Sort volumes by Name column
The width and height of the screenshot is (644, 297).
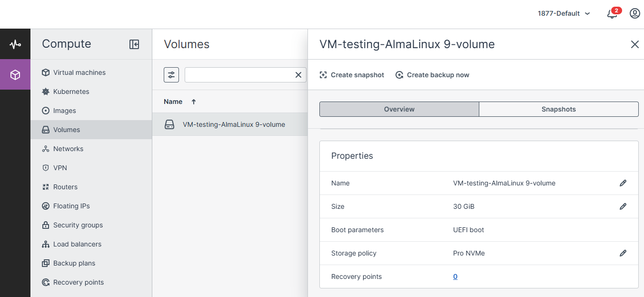[173, 102]
